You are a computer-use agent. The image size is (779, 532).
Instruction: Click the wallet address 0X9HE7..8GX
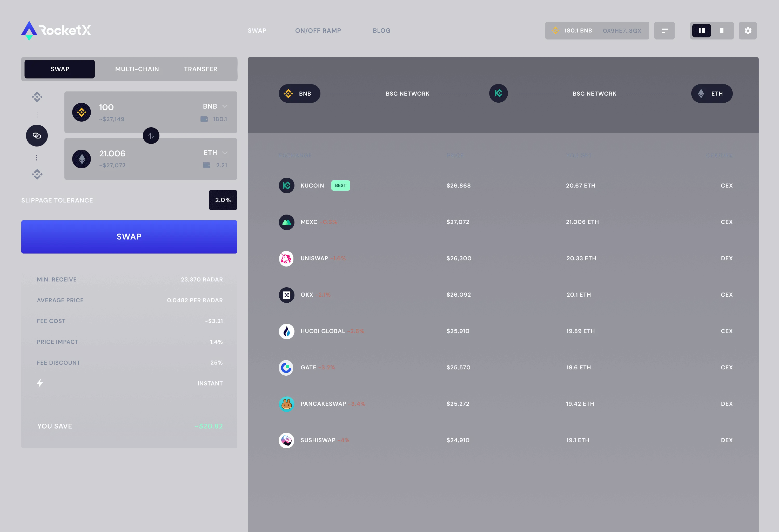click(622, 30)
